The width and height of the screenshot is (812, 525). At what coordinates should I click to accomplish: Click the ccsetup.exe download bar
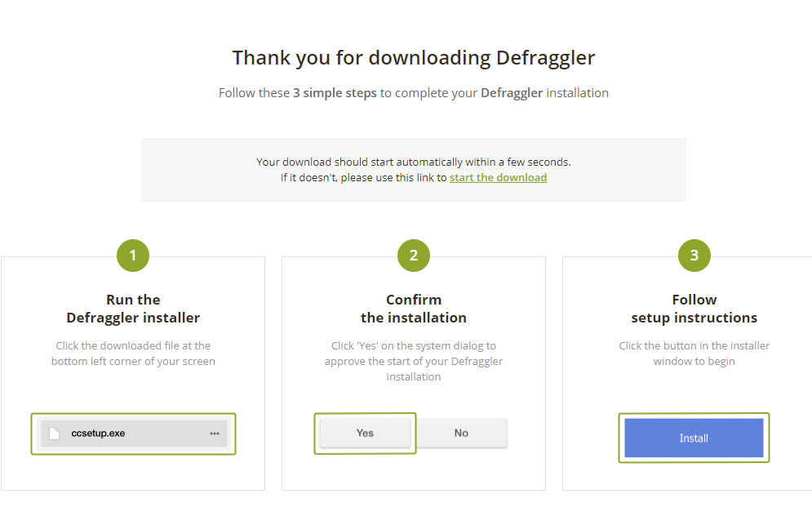click(133, 434)
